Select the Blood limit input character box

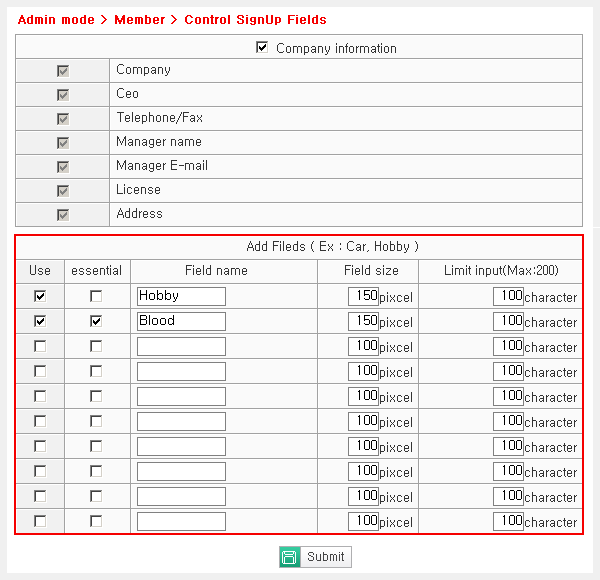click(508, 321)
